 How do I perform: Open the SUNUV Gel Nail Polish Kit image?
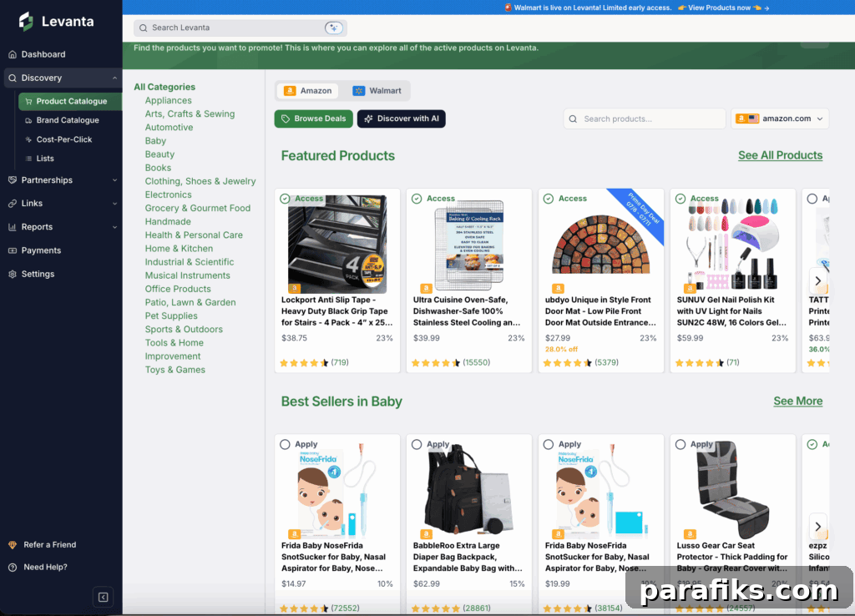tap(732, 245)
